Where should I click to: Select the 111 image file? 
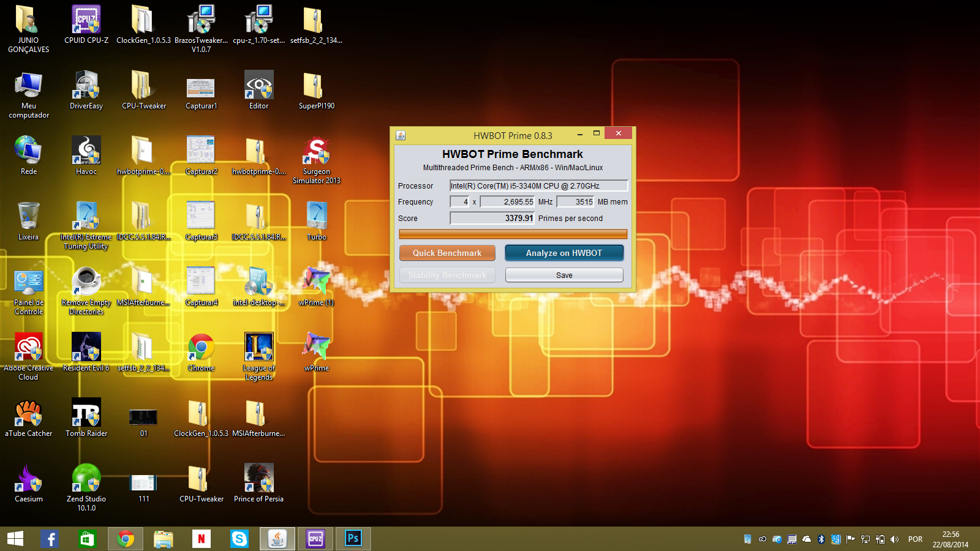point(144,483)
